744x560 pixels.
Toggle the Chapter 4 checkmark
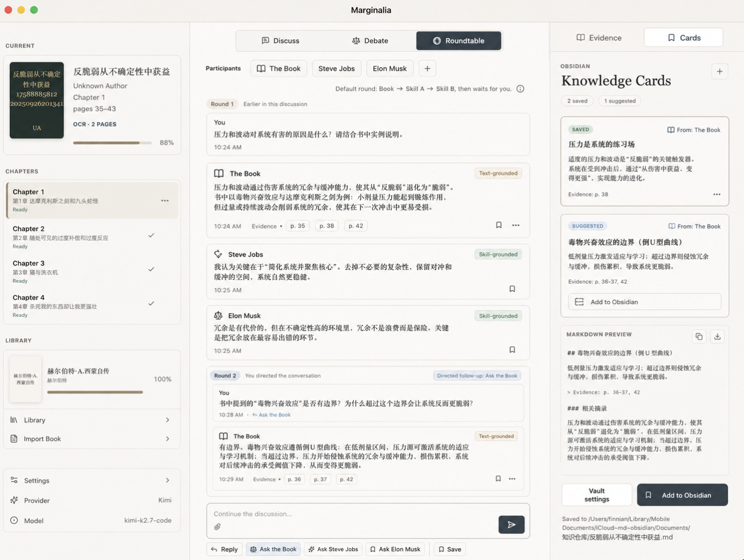pyautogui.click(x=151, y=303)
